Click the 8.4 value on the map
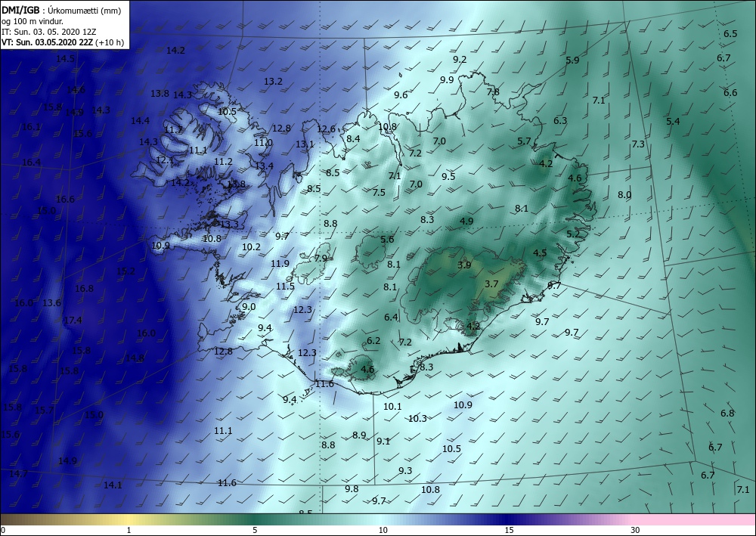 (x=353, y=139)
